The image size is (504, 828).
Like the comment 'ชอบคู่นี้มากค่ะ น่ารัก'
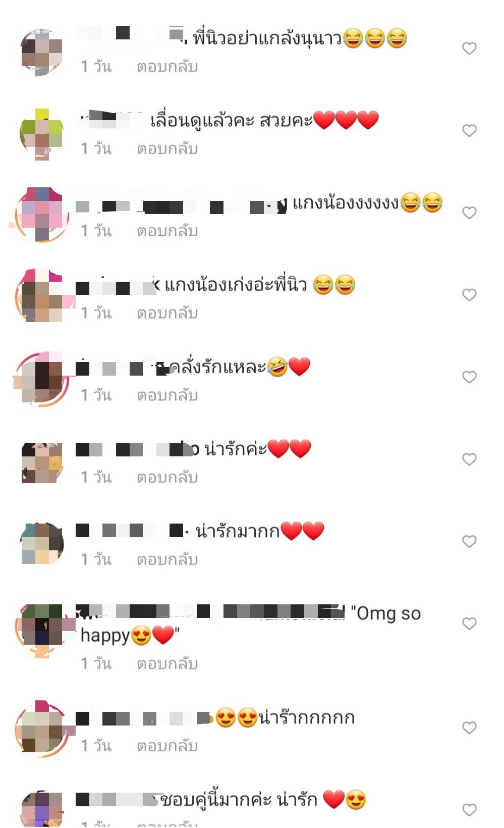(469, 810)
